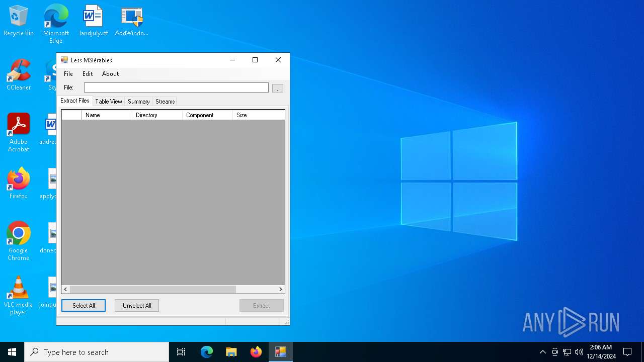Open the Windows Start menu
This screenshot has height=362, width=644.
point(12,352)
